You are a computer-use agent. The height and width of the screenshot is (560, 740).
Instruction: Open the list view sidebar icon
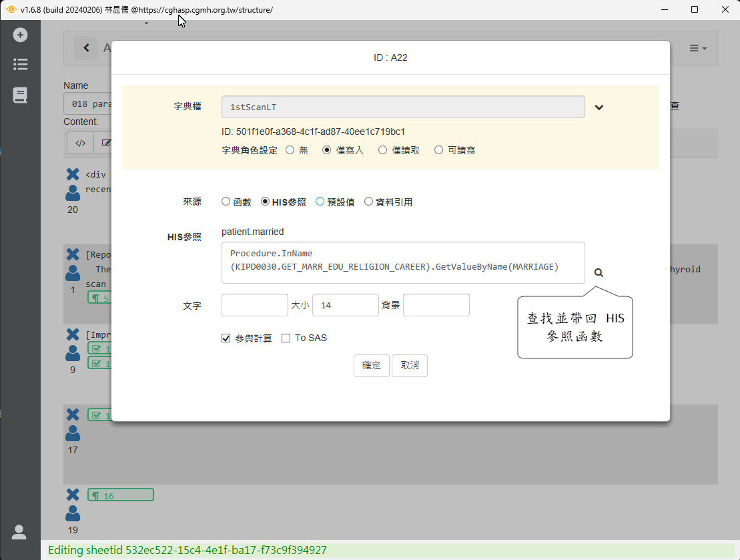(x=20, y=65)
